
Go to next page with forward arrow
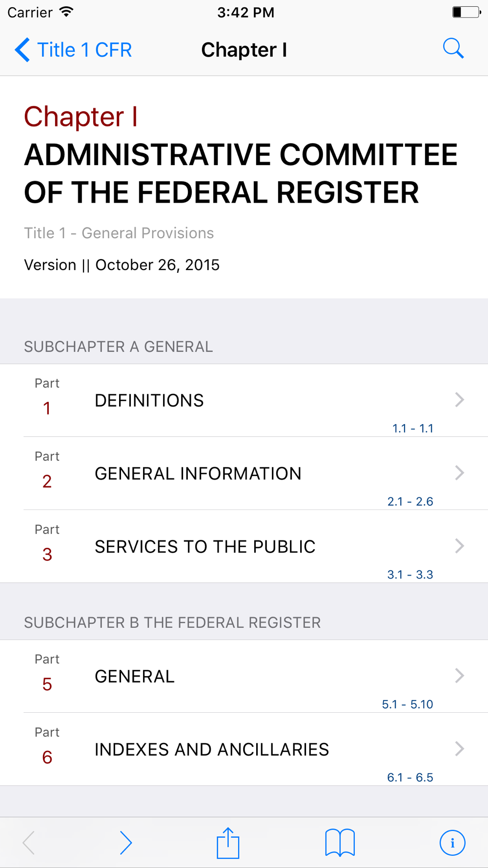point(126,843)
